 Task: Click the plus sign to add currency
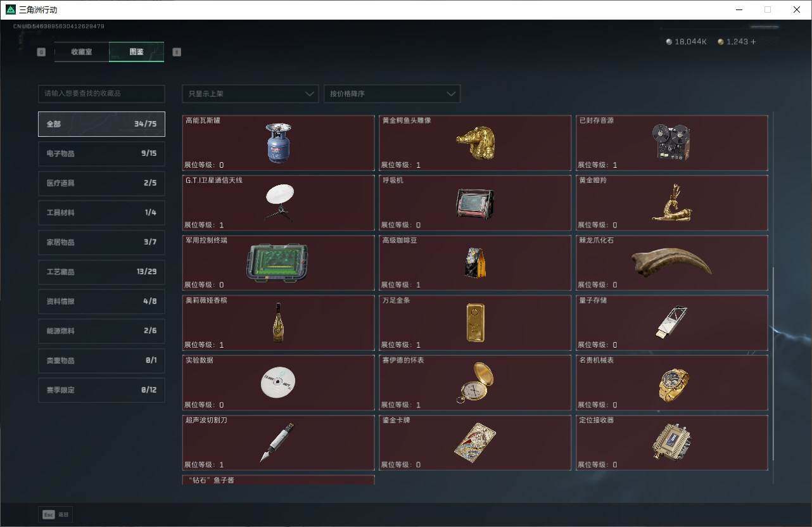coord(752,42)
